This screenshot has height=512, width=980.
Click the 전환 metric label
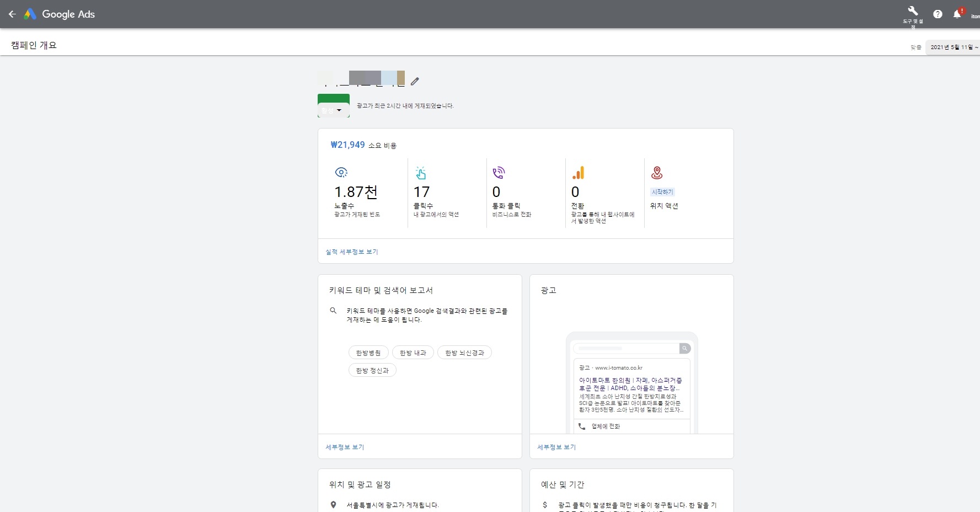(577, 206)
